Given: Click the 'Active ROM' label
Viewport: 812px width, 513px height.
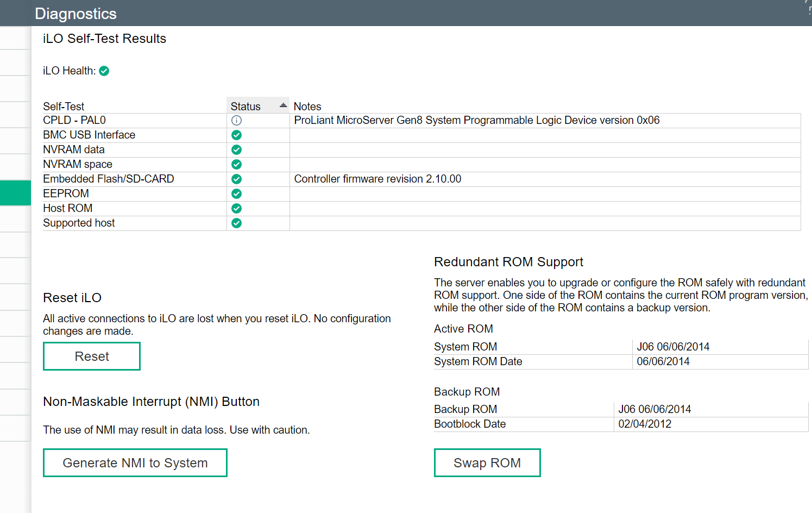Looking at the screenshot, I should (x=463, y=329).
